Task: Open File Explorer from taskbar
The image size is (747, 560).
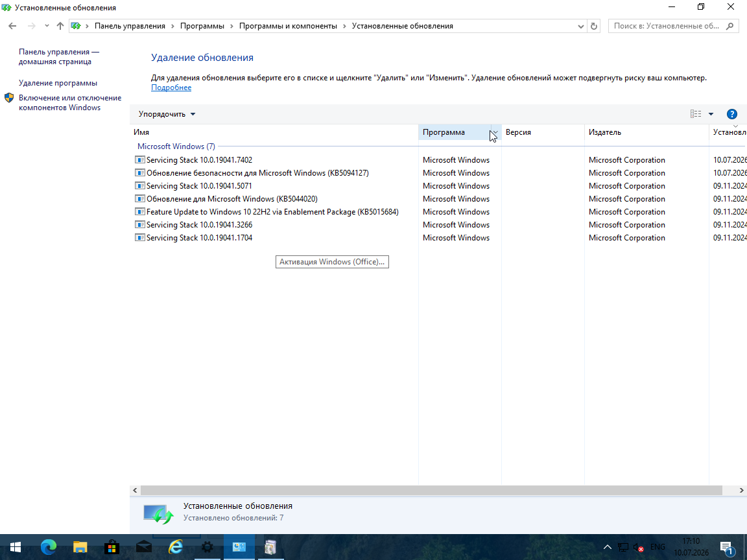Action: point(80,547)
